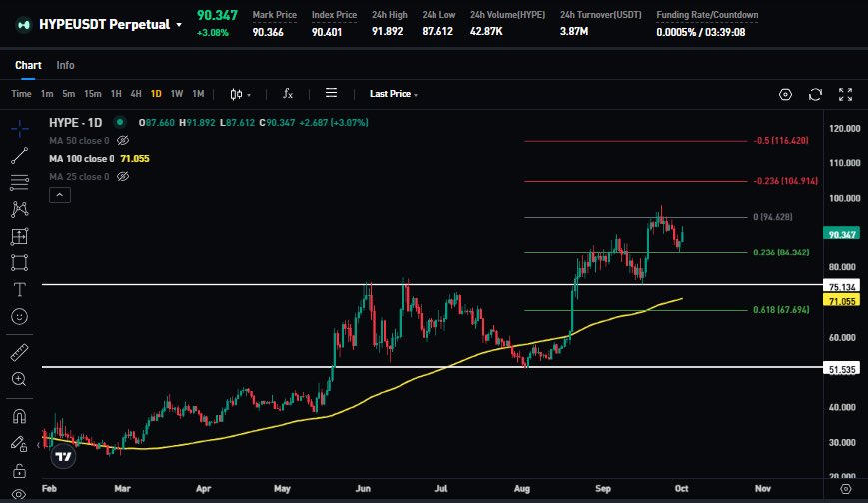868x503 pixels.
Task: Select the 0.618 (67.694) Fibonacci level label
Action: (x=781, y=310)
